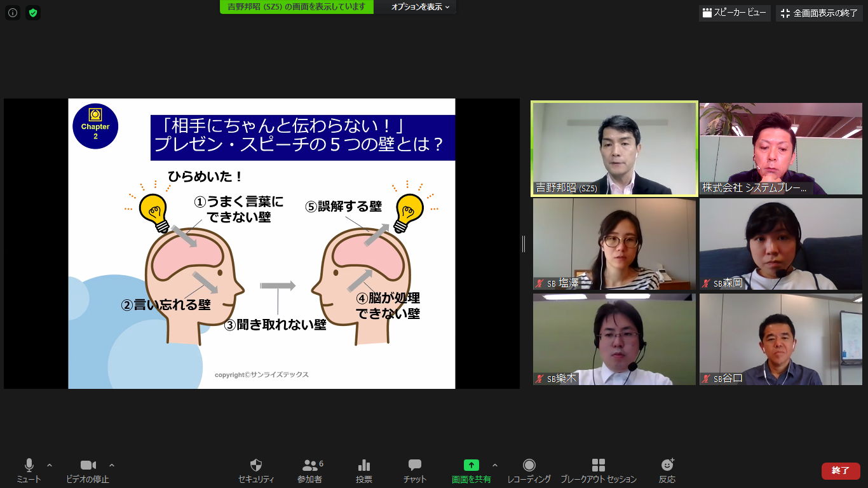Expand video options arrow next to camera
This screenshot has width=868, height=488.
112,465
